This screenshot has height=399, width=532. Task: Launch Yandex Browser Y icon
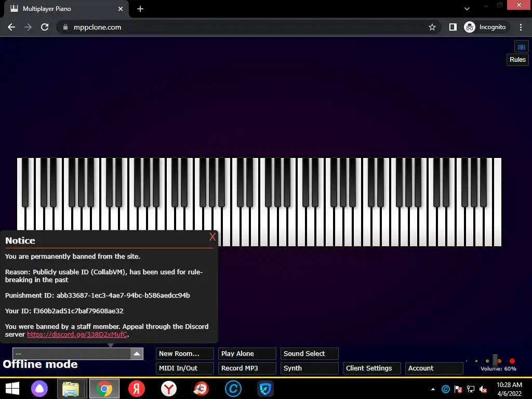point(169,389)
